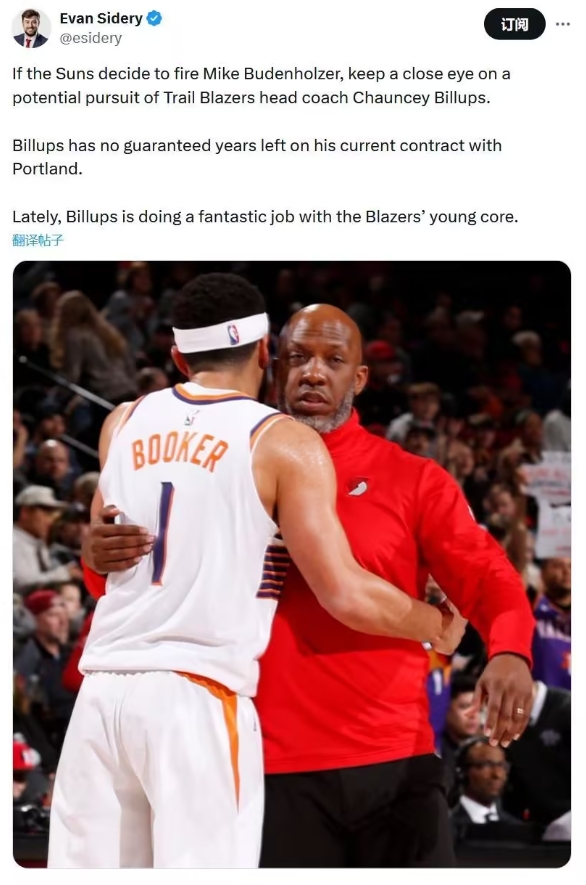Click the ring on the coach's hand
This screenshot has height=885, width=586.
(x=519, y=711)
